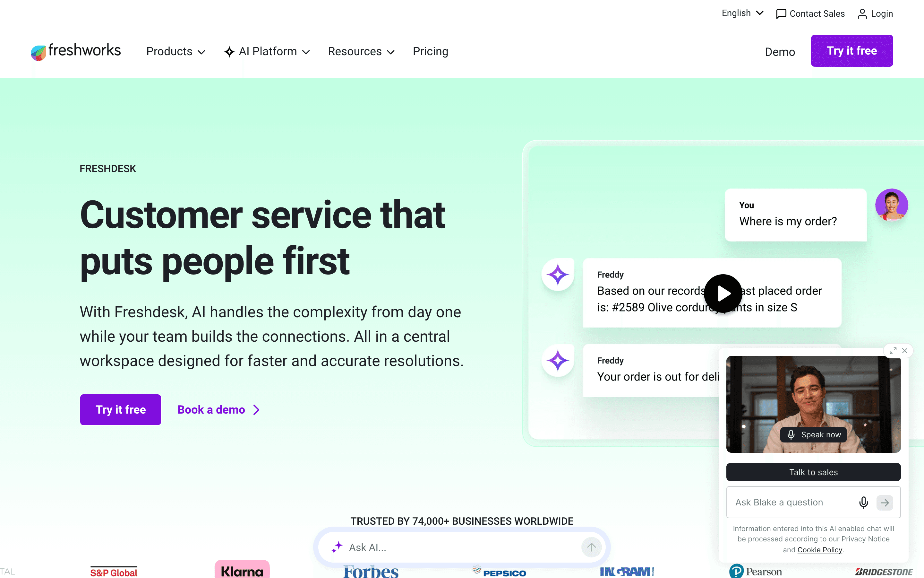Click the AI Platform sparkle icon
The image size is (924, 578).
pyautogui.click(x=229, y=52)
